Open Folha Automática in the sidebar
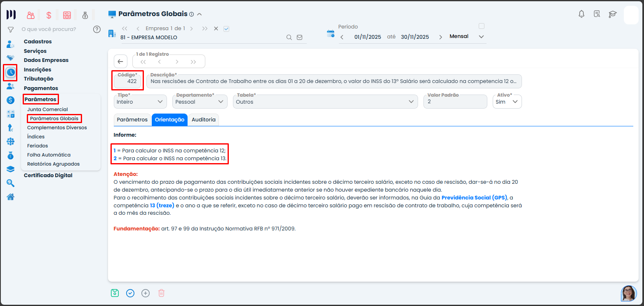Screen dimensions: 644x306 49,155
